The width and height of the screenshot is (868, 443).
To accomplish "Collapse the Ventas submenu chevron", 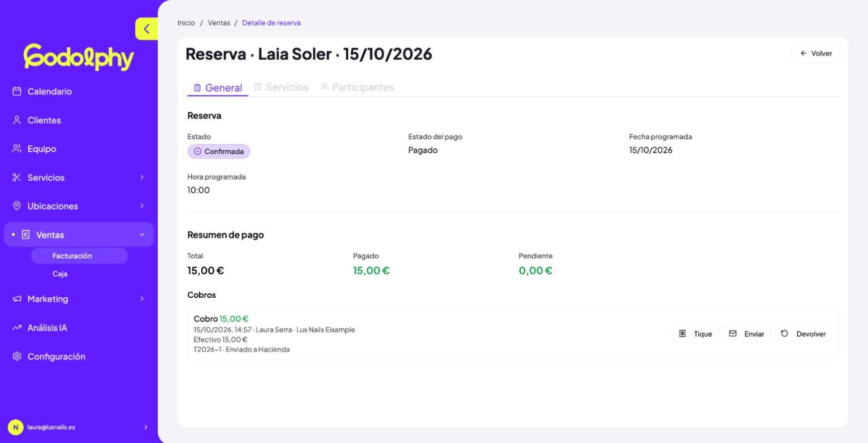I will [x=142, y=234].
